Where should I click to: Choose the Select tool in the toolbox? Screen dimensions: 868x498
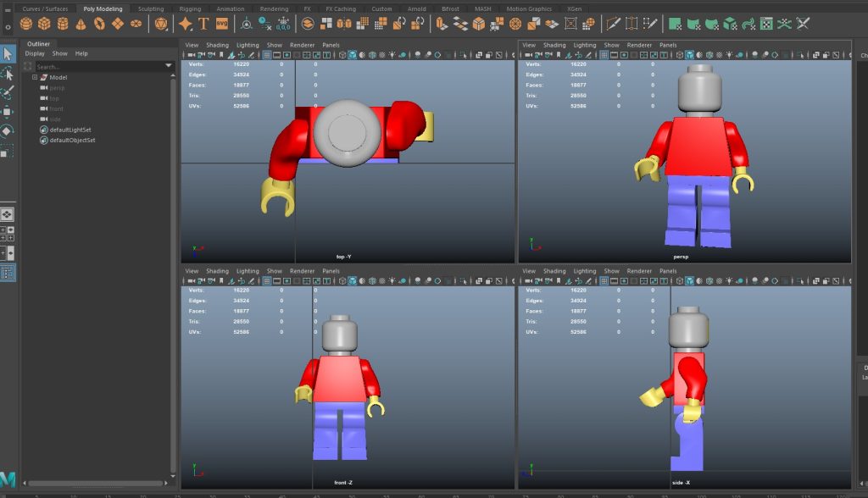tap(7, 53)
